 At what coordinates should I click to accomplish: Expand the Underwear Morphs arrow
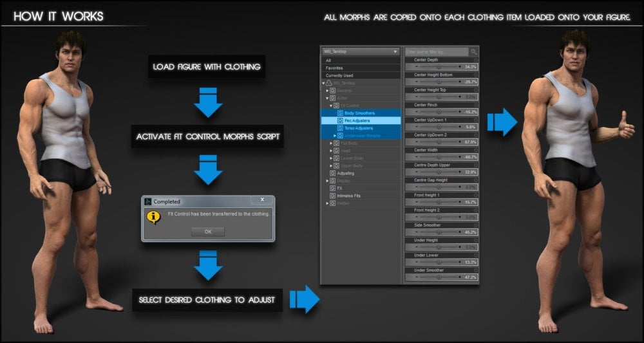coord(335,135)
